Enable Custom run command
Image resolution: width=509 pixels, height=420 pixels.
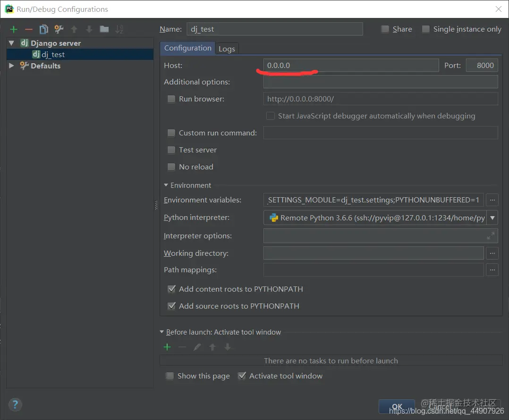point(171,133)
